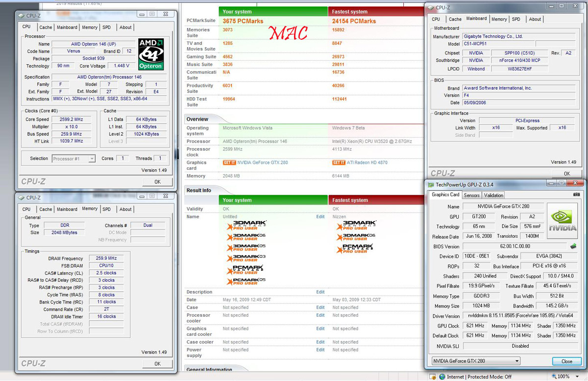Viewport: 588px width, 381px height.
Task: Click Fastest system's 3DMark06 badge
Action: pyautogui.click(x=356, y=237)
